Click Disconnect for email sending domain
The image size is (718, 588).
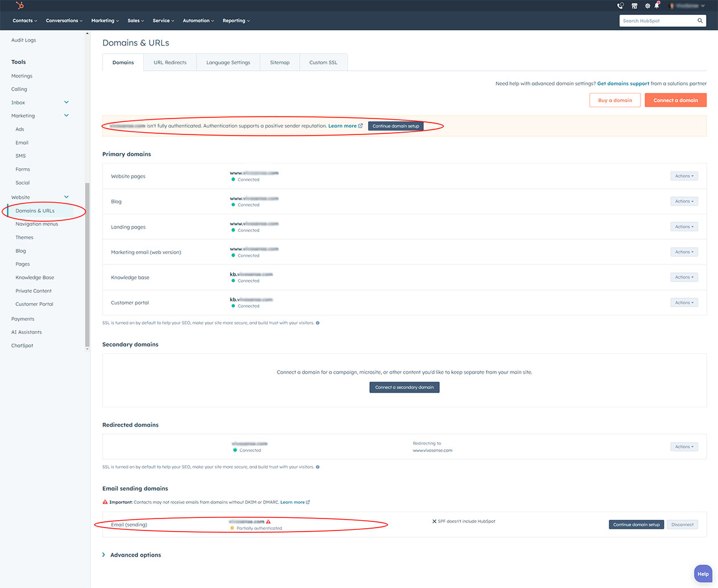(x=682, y=525)
